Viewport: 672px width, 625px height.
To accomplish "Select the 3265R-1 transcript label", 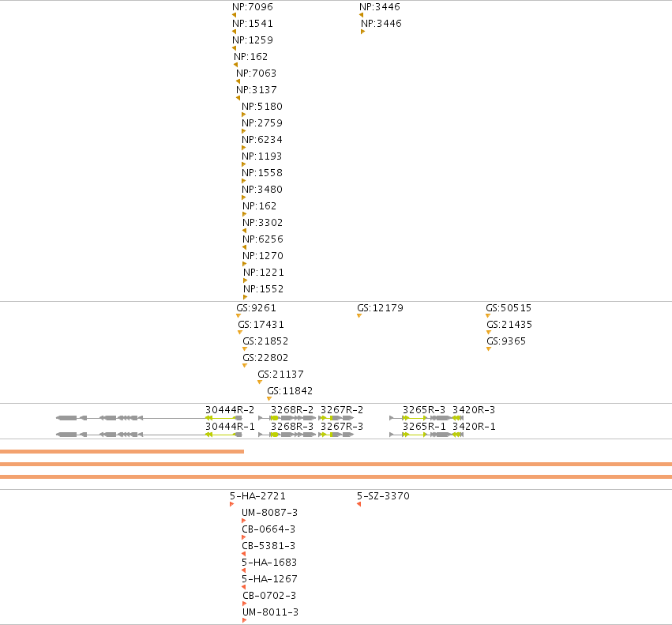I will point(424,427).
